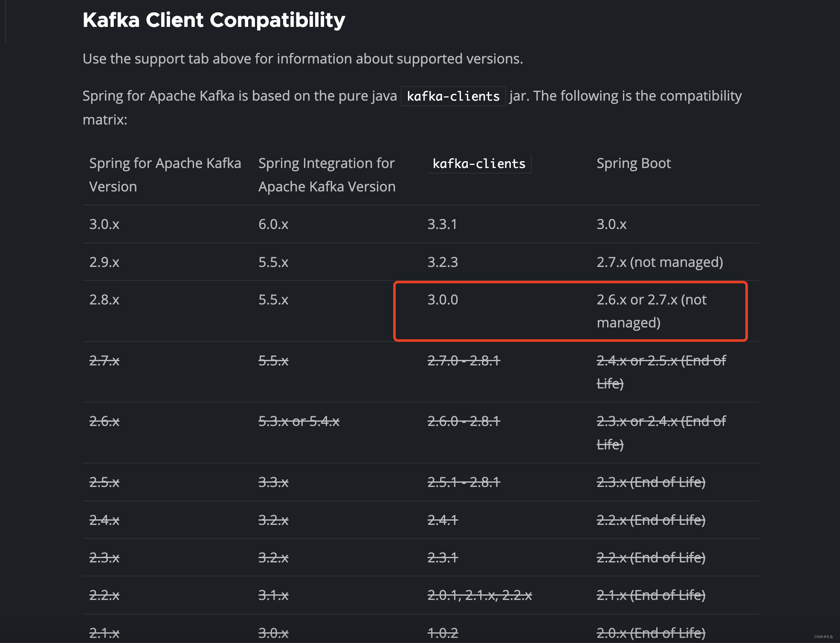
Task: Click the Kafka Client Compatibility heading
Action: coord(214,20)
